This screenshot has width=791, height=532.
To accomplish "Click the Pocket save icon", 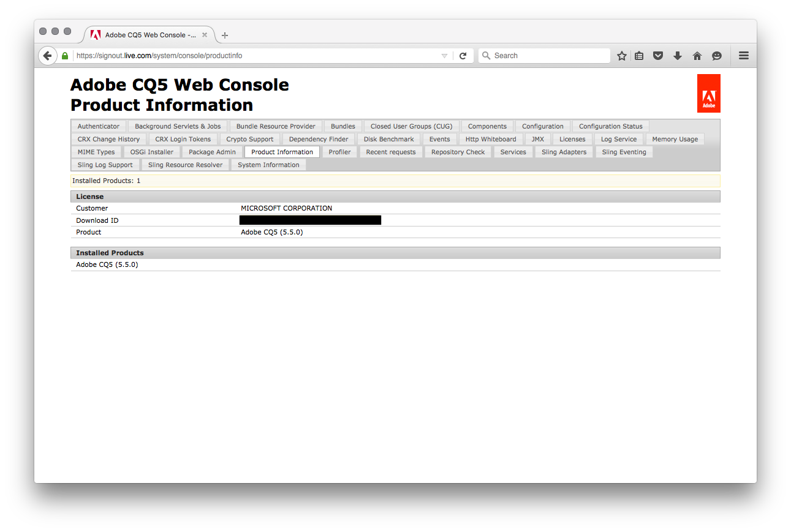I will [x=658, y=56].
